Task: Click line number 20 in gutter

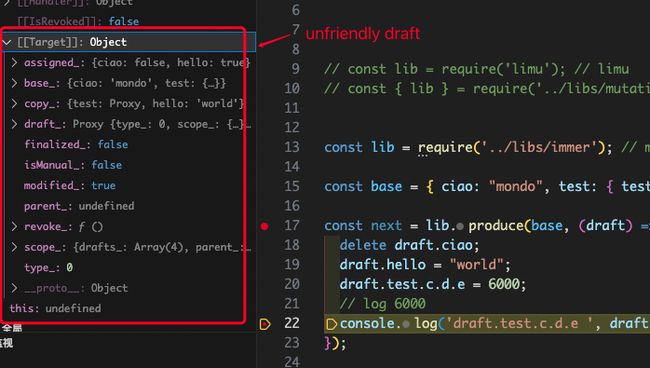Action: (x=292, y=284)
